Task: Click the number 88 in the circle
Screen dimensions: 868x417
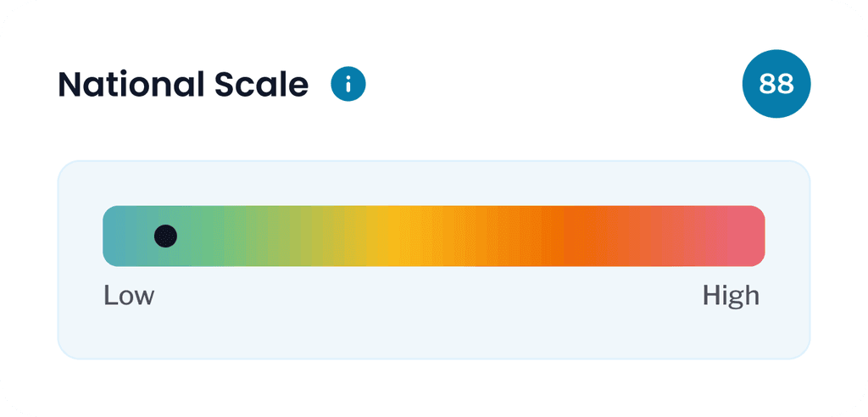Action: tap(776, 84)
